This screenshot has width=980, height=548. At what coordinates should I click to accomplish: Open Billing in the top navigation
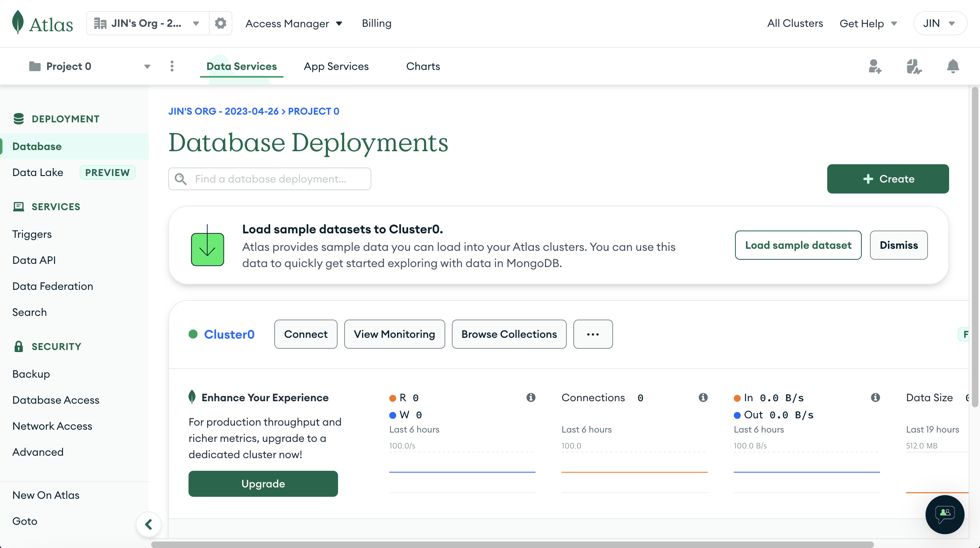click(x=377, y=23)
